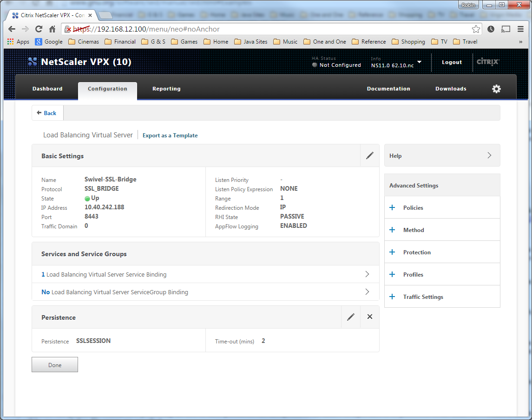This screenshot has width=532, height=420.
Task: Edit Persistence using its pencil icon
Action: point(351,317)
